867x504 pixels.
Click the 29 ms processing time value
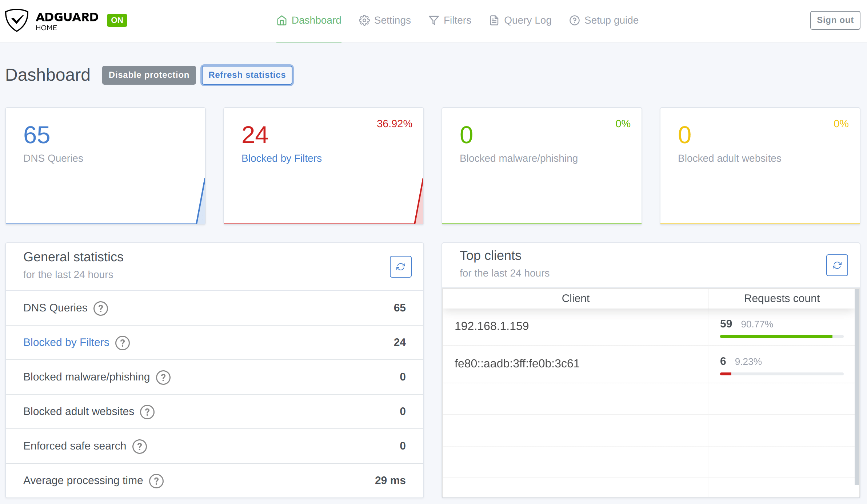tap(390, 480)
